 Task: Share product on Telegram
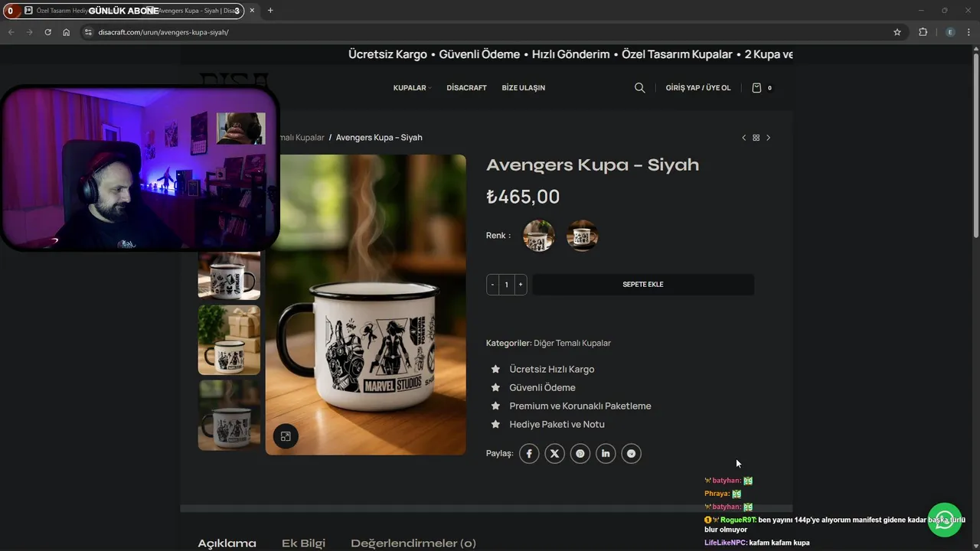tap(631, 454)
